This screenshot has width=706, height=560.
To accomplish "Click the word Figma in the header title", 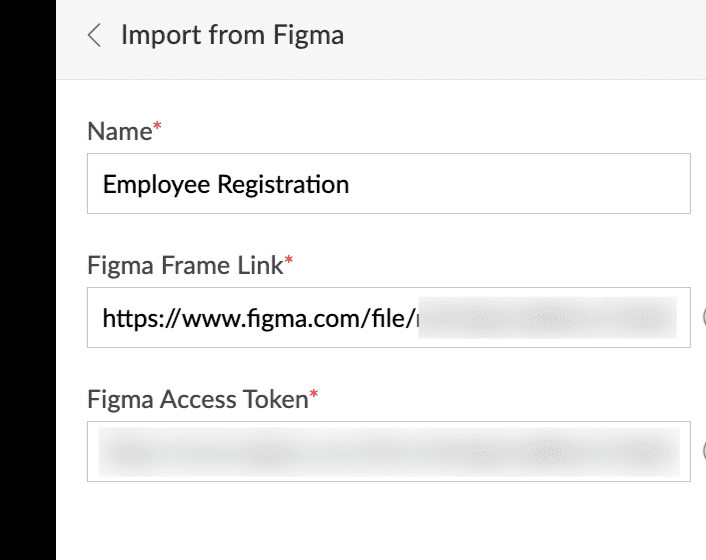I will click(x=308, y=36).
